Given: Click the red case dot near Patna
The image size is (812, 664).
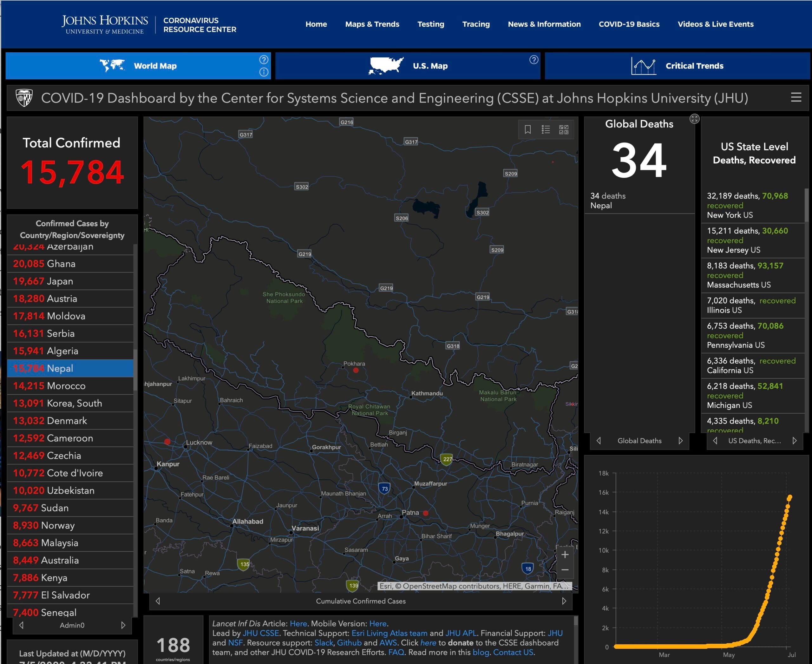Looking at the screenshot, I should (425, 513).
